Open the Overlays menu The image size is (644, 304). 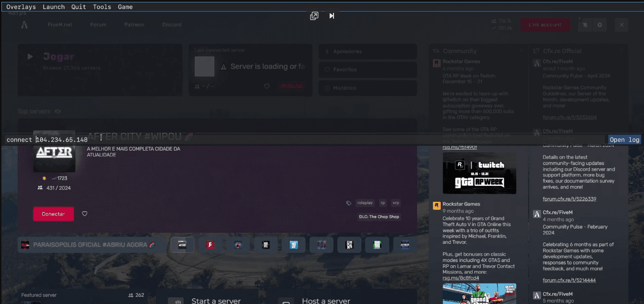coord(21,7)
